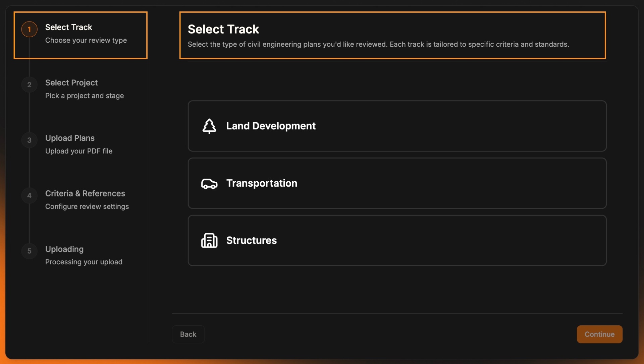644x364 pixels.
Task: Pick the Structures track card
Action: point(397,240)
